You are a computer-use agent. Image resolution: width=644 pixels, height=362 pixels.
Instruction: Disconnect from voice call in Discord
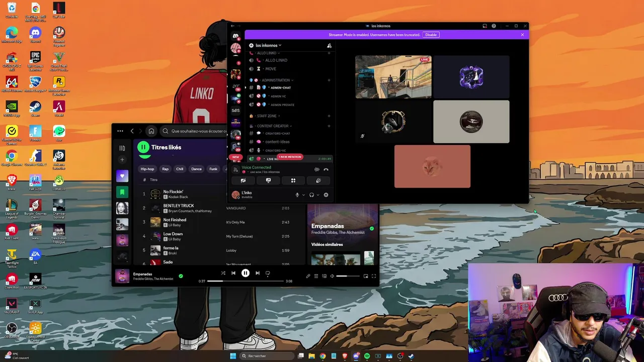(326, 169)
